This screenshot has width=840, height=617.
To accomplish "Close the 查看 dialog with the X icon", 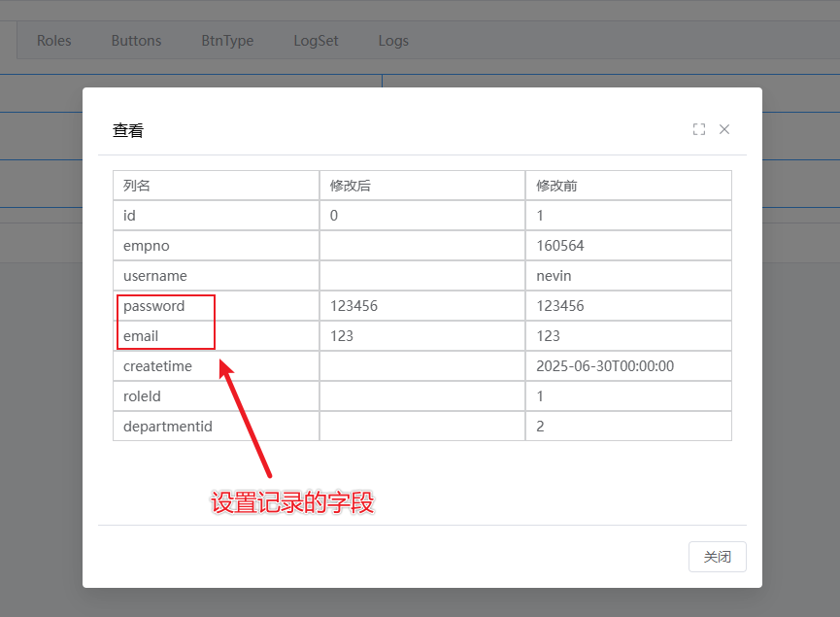I will coord(724,129).
